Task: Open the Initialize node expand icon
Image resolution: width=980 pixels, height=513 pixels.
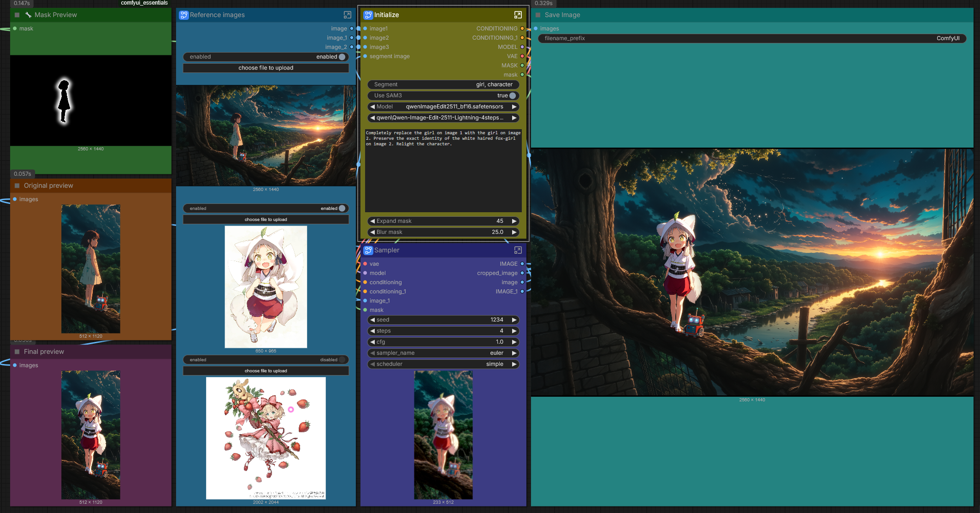Action: [518, 15]
